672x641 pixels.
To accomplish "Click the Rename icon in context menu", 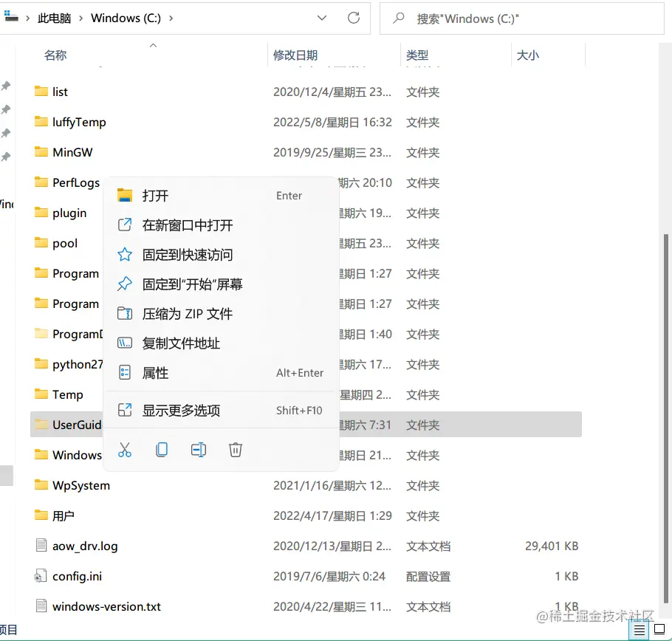I will [199, 450].
